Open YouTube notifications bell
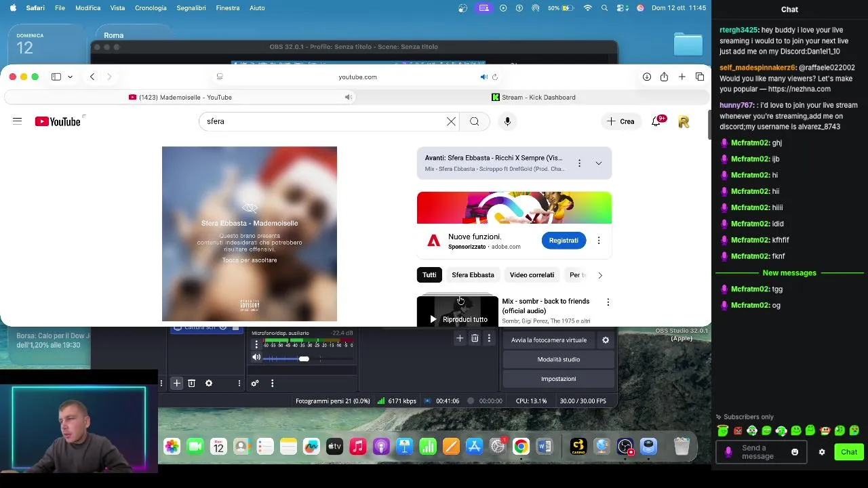The width and height of the screenshot is (868, 488). pyautogui.click(x=656, y=121)
